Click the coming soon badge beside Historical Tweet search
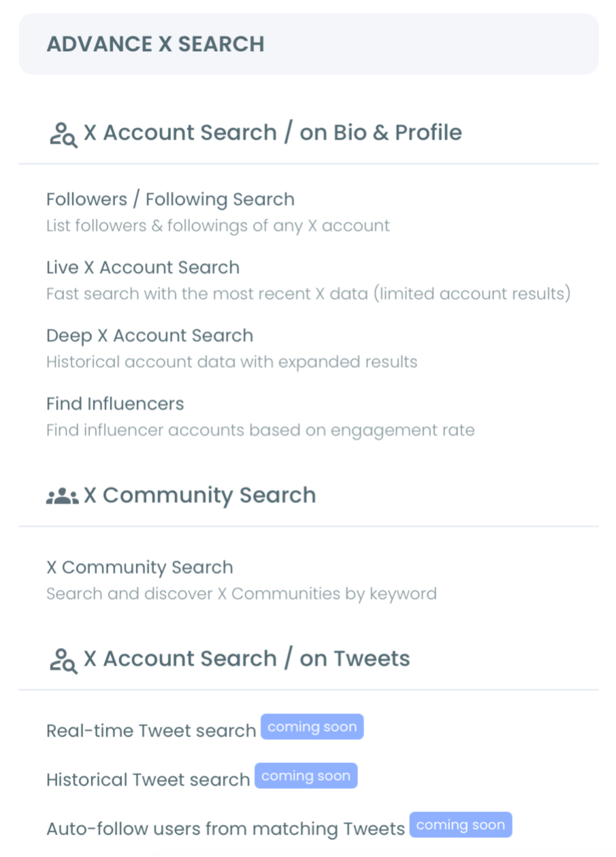Viewport: 616px width, 857px height. click(x=306, y=775)
